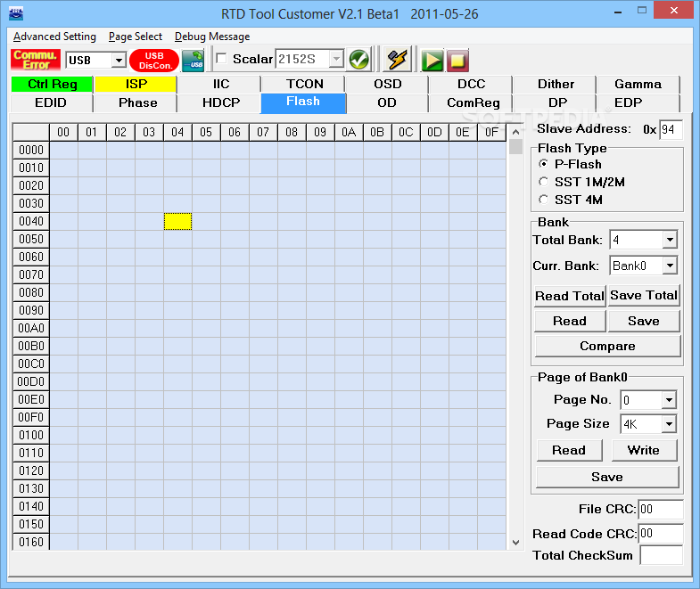Screen dimensions: 700x589
Task: Switch to the HDCP tab
Action: click(221, 102)
